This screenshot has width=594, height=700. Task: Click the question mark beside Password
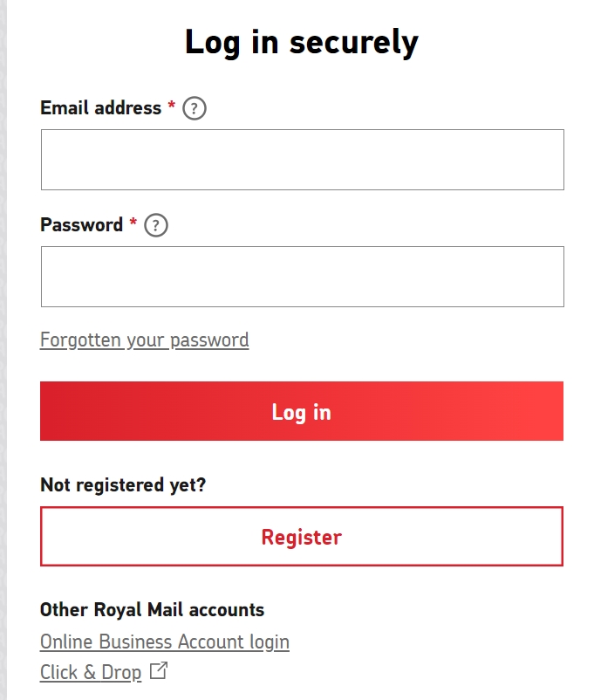click(155, 225)
